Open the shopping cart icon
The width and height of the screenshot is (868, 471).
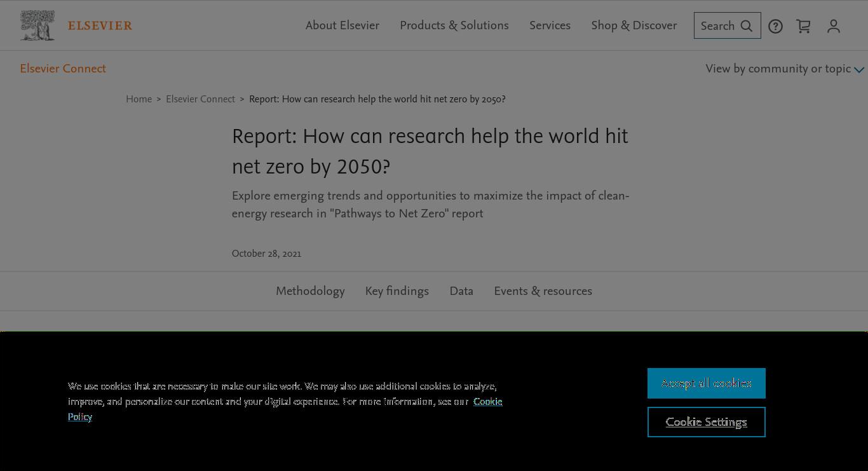click(803, 26)
